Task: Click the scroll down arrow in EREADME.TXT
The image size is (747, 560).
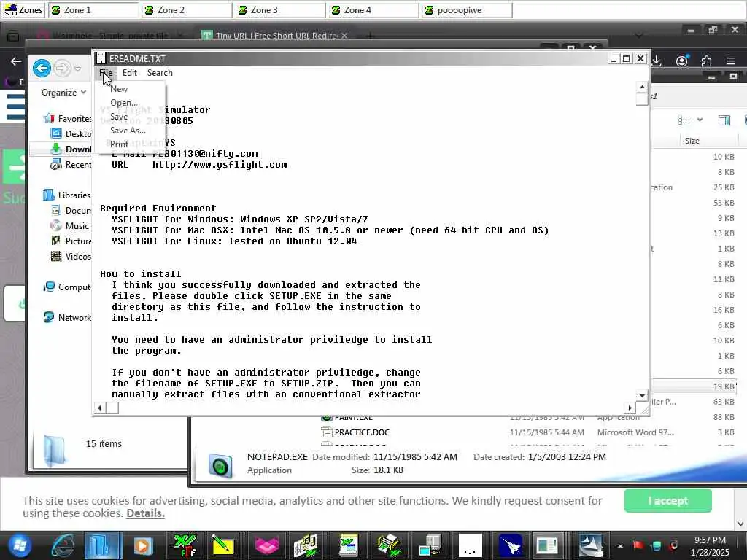Action: click(642, 395)
